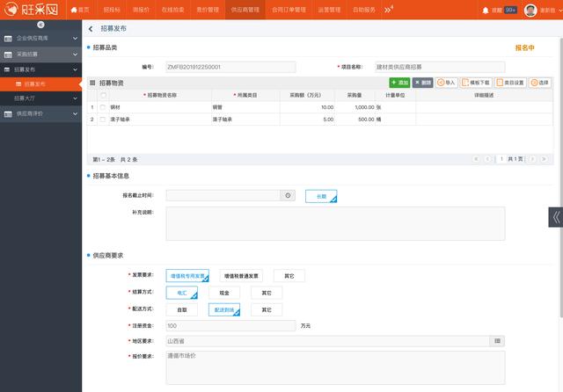Select 其它 for 结算方式
The image size is (563, 392).
(x=267, y=293)
